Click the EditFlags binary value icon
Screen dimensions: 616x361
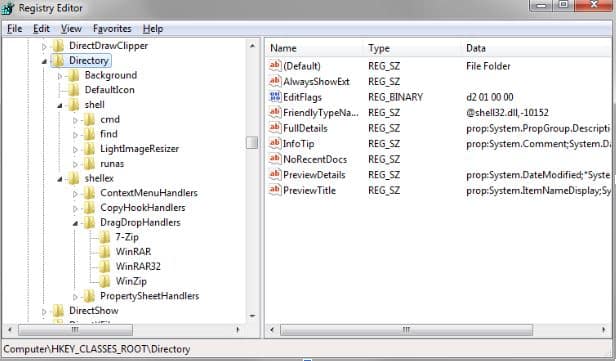coord(275,97)
